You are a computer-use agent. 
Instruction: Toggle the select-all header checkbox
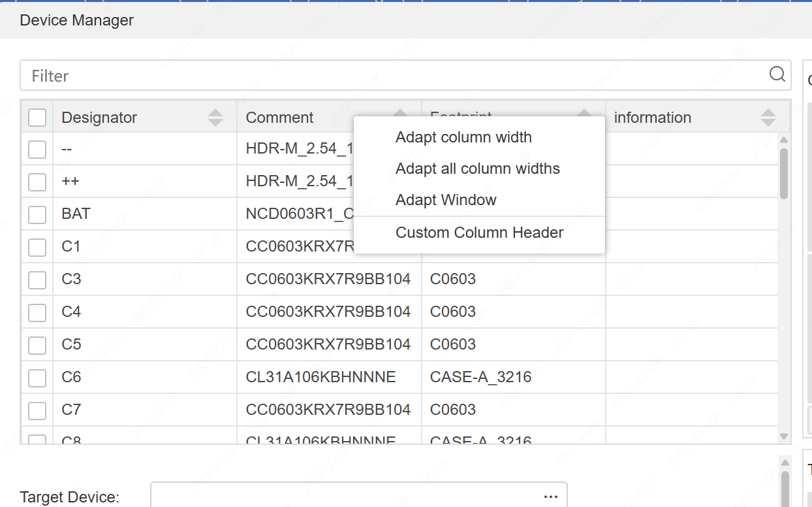point(37,118)
